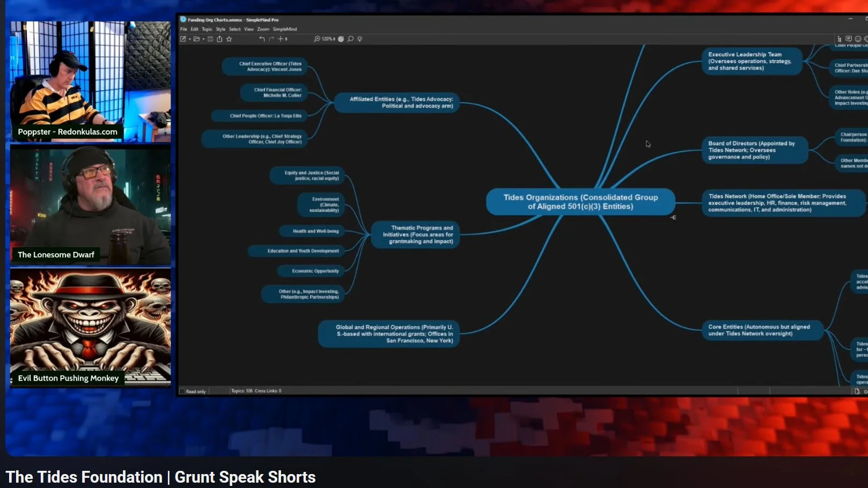Select Education and Youth Development node
The height and width of the screenshot is (488, 868).
296,251
